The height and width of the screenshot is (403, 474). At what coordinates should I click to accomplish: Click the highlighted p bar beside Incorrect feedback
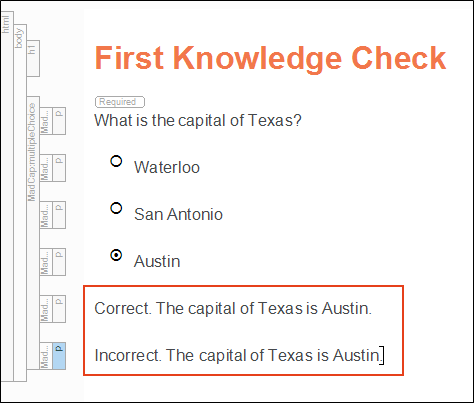(59, 356)
